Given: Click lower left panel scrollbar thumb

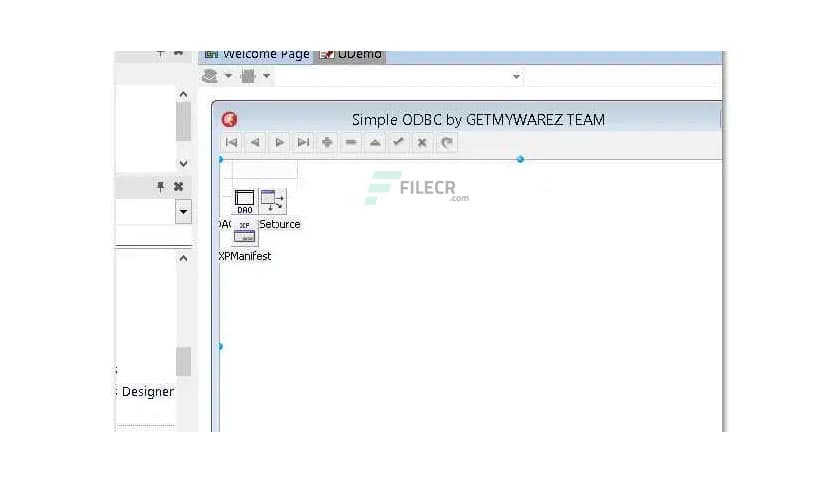Looking at the screenshot, I should pyautogui.click(x=183, y=361).
